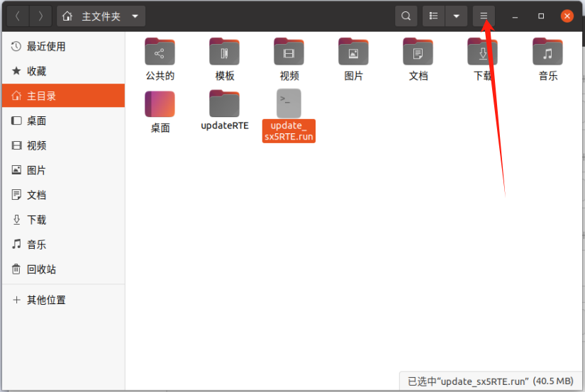Open the hamburger main menu
Screen dimensions: 585x392
[484, 16]
